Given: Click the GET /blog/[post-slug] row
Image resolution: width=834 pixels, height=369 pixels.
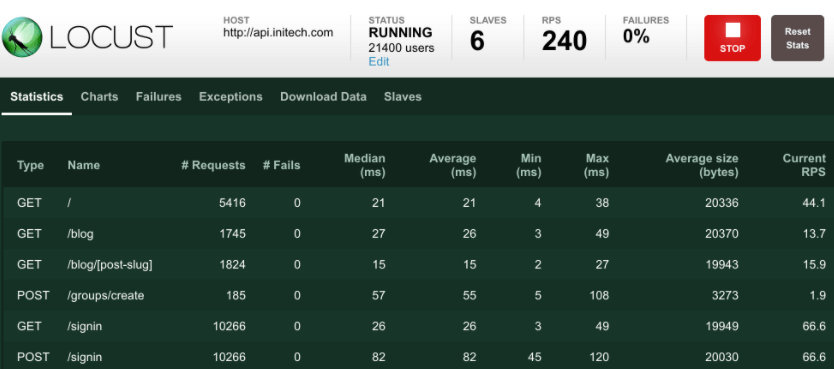Looking at the screenshot, I should 419,264.
